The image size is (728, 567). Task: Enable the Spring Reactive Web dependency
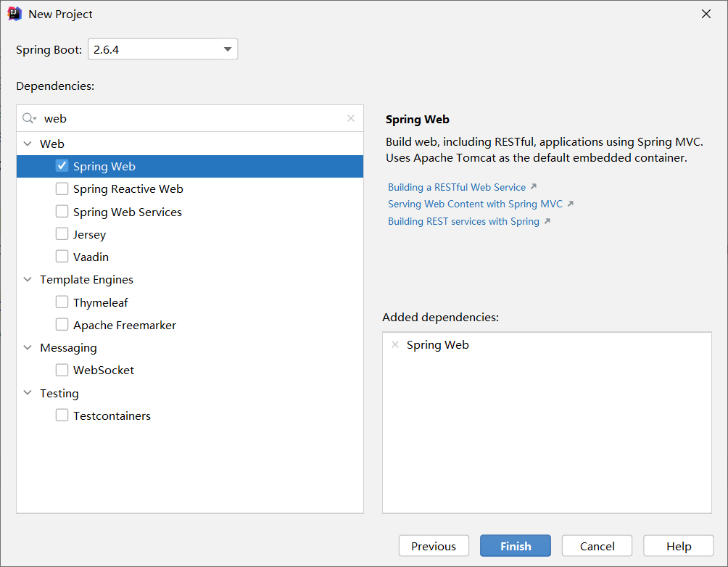tap(62, 189)
